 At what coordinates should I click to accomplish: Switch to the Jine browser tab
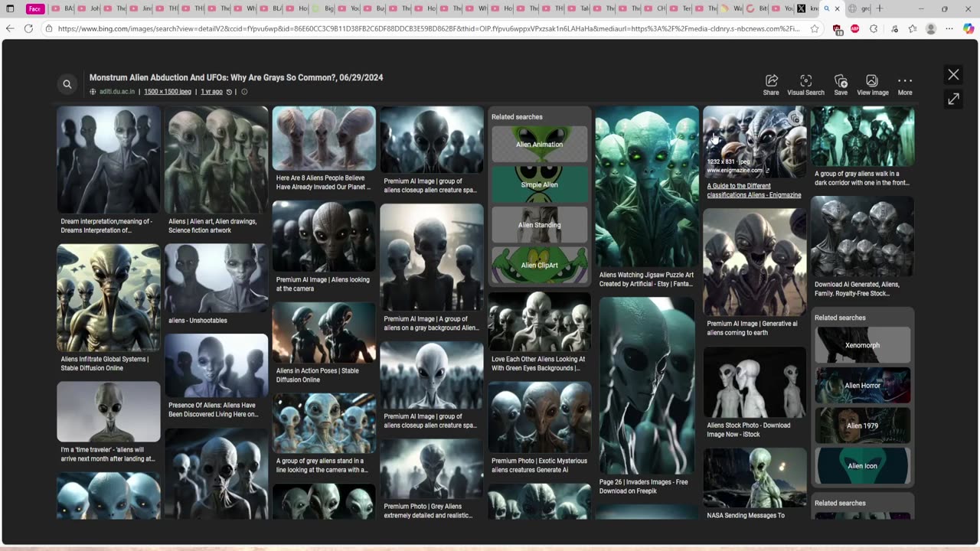(x=141, y=8)
